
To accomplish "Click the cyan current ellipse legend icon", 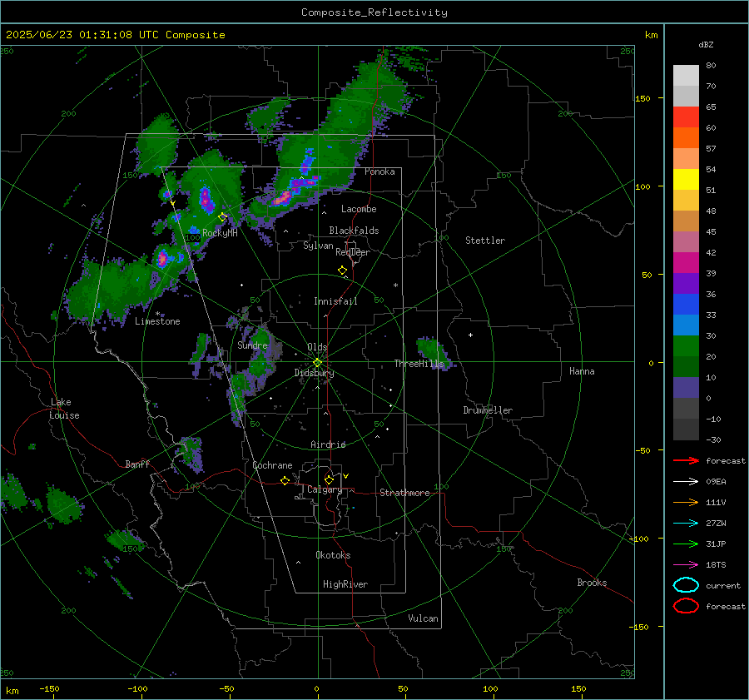I will pos(686,585).
